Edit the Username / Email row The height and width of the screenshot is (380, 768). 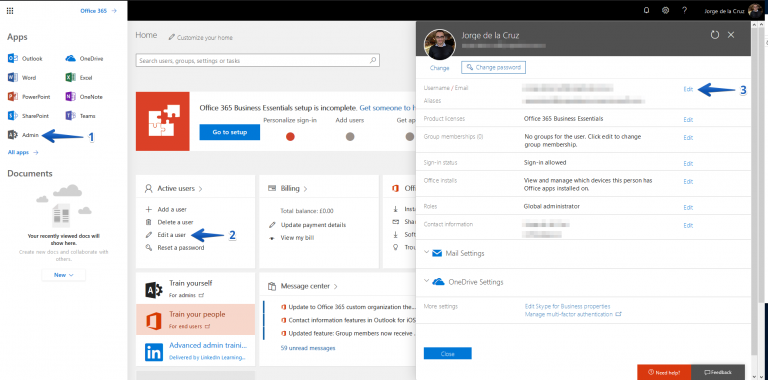(x=688, y=89)
